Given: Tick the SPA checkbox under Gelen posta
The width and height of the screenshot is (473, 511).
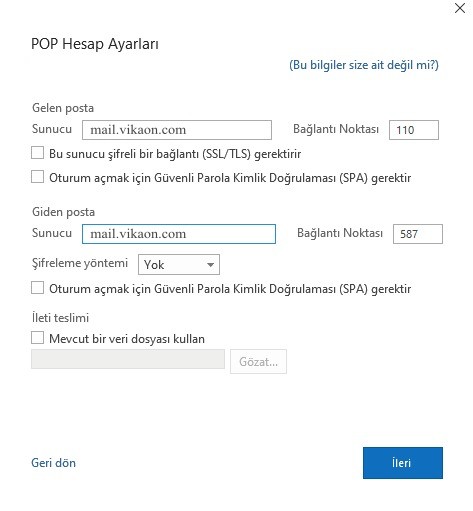Looking at the screenshot, I should pos(37,177).
